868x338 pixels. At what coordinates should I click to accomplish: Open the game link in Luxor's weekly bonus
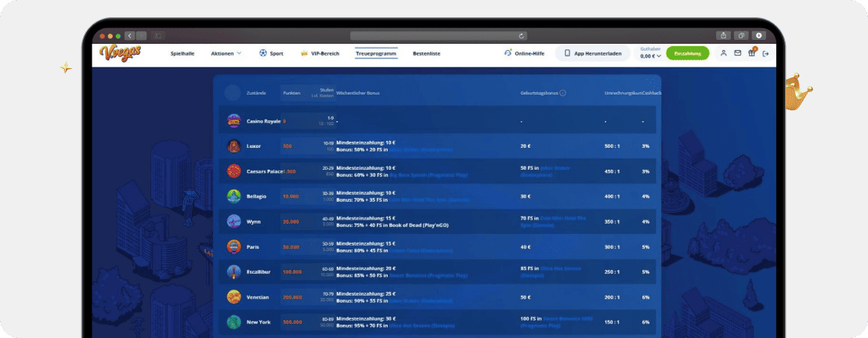pyautogui.click(x=421, y=150)
